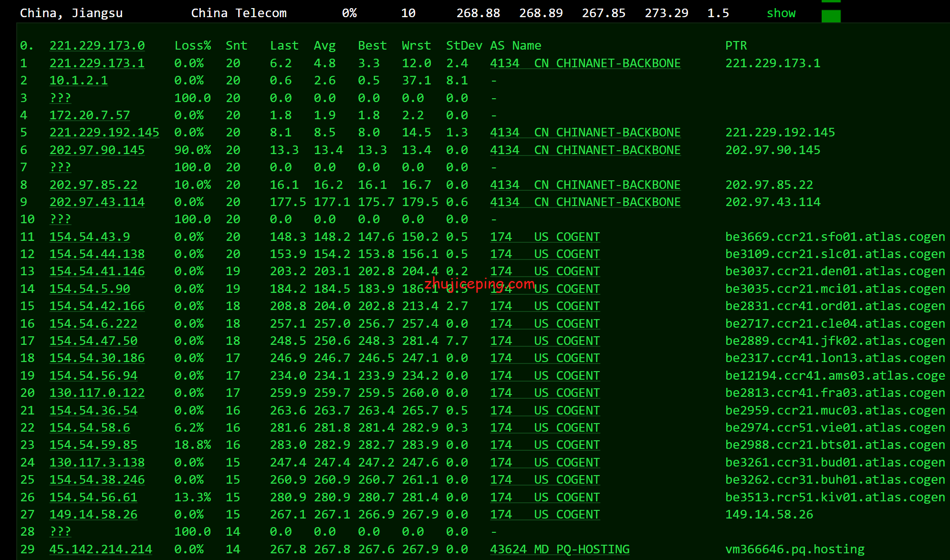Open AS 4134 CHINANET-BACKBONE link at hop 1
The width and height of the screenshot is (950, 560).
(585, 63)
